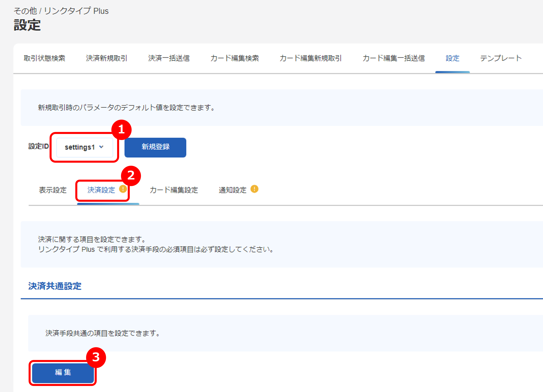Switch to 取引状態検索 tab

(44, 58)
